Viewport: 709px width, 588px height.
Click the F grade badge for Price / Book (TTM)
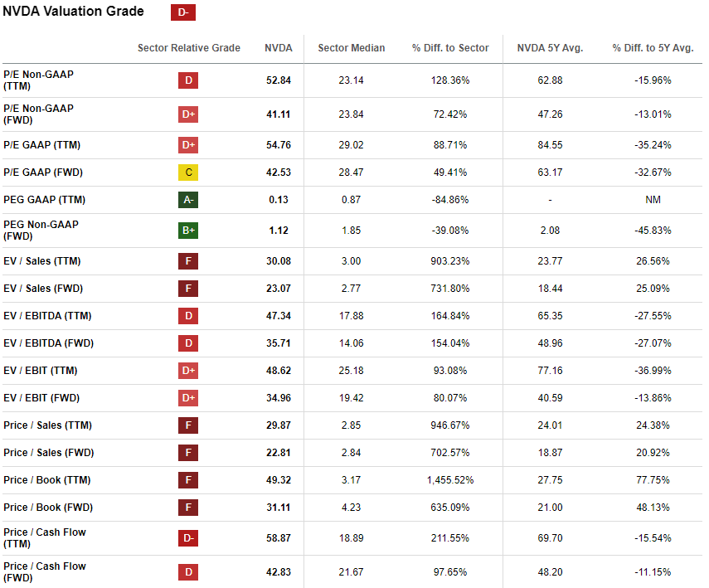[188, 480]
